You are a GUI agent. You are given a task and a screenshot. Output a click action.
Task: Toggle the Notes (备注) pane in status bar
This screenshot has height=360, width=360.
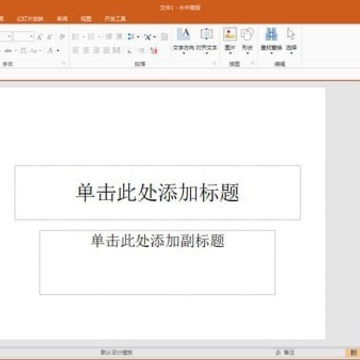285,352
